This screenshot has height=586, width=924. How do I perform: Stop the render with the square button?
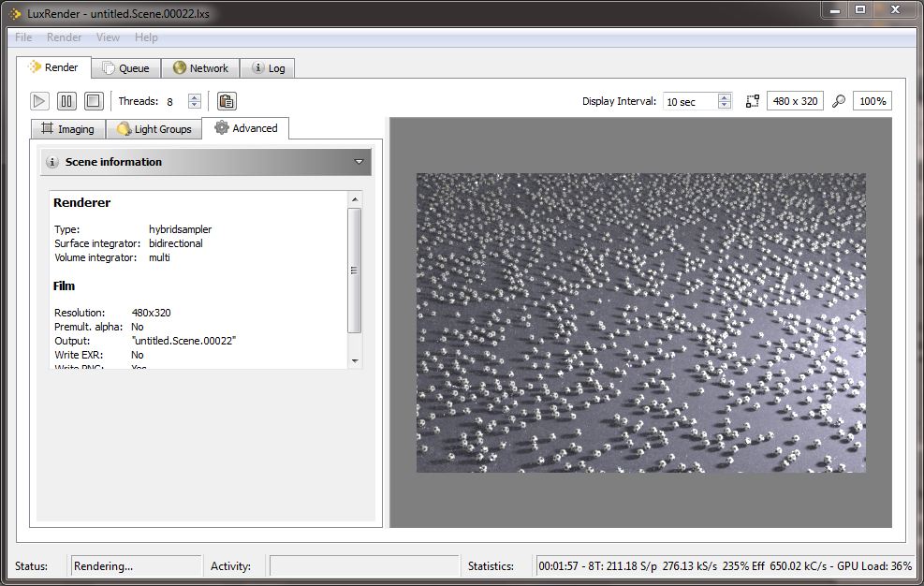pos(93,101)
